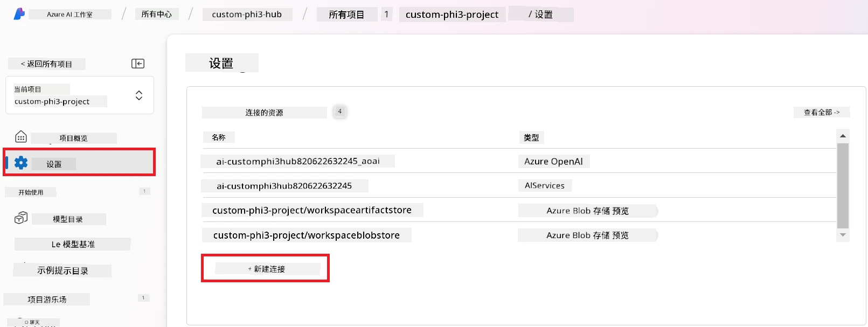Screen dimensions: 868x327
Task: Click the 连接的资源 heading
Action: (x=264, y=113)
